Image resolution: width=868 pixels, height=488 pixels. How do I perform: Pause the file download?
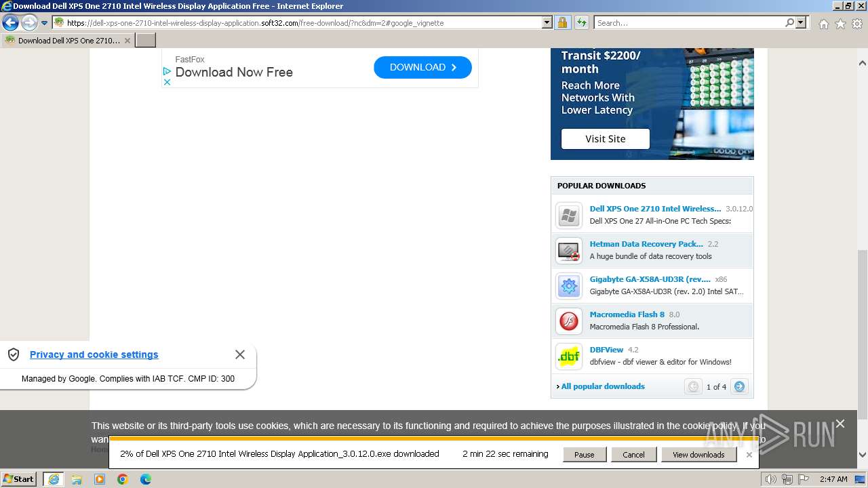[585, 455]
